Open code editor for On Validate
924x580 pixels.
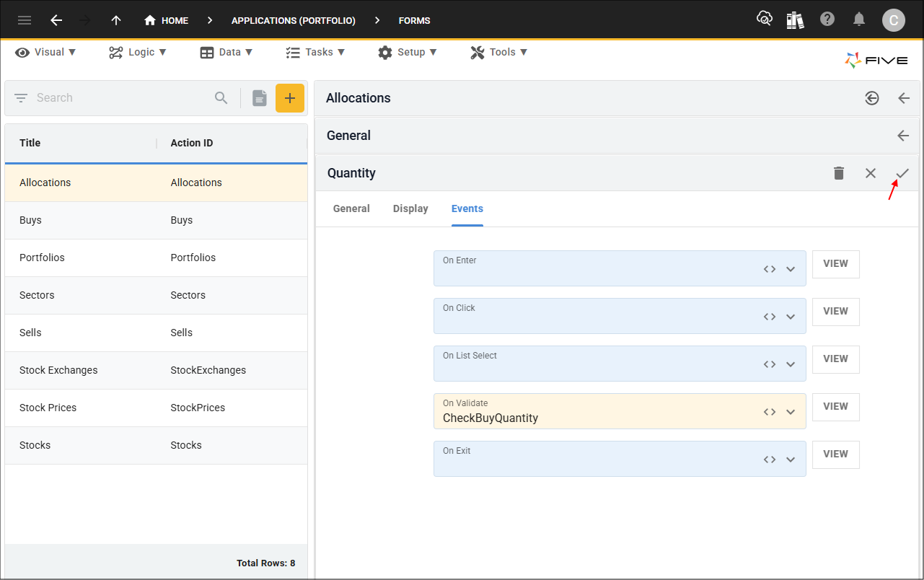click(770, 412)
